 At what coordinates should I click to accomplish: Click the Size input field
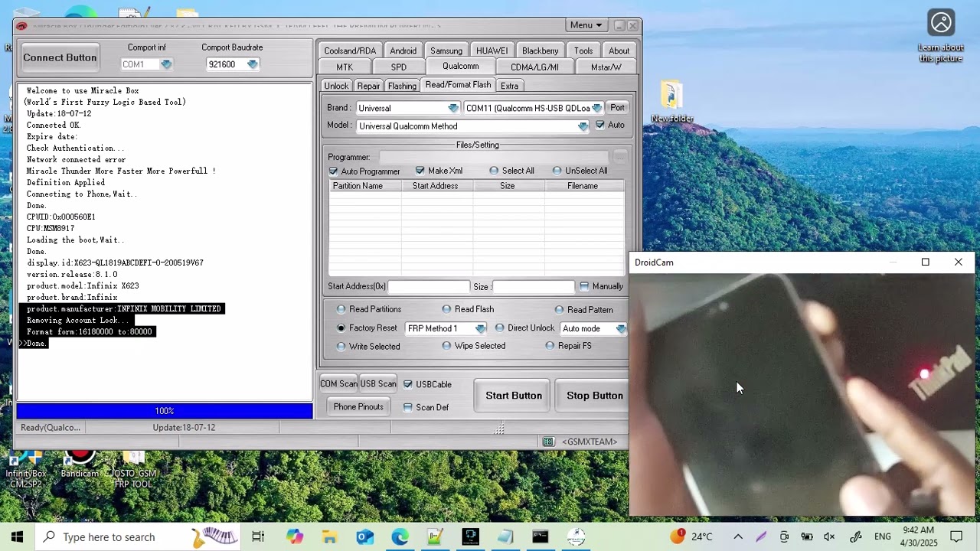533,286
